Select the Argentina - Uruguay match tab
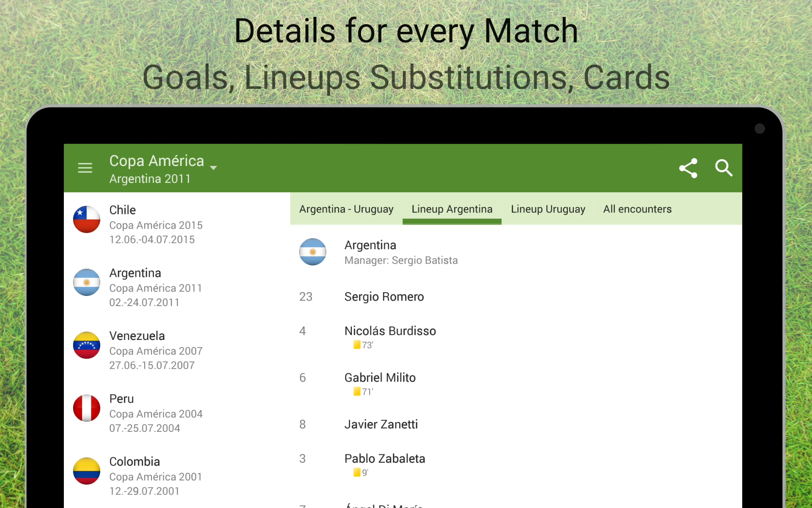This screenshot has width=812, height=508. pos(346,209)
